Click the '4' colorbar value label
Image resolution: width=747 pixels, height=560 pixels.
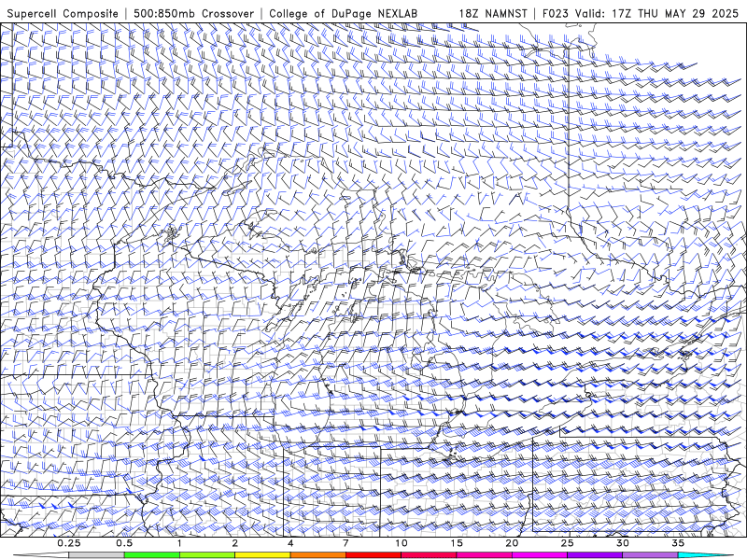pyautogui.click(x=290, y=543)
